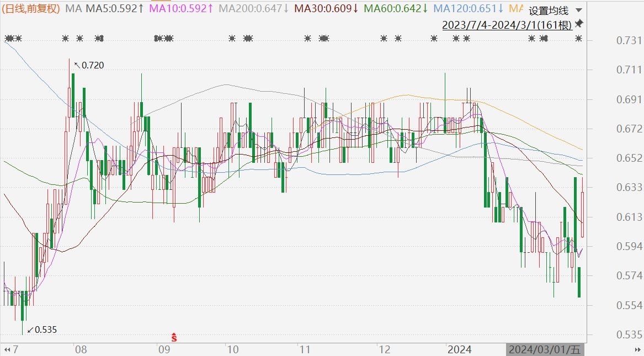Click the MA60 green indicator label
Screen dimensions: 644x356
pyautogui.click(x=396, y=9)
